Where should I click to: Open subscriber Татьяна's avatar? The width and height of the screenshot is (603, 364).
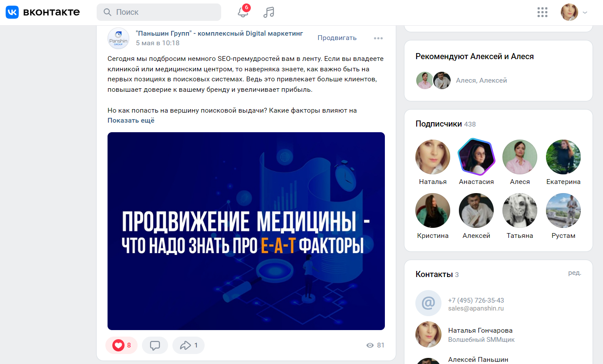(520, 210)
